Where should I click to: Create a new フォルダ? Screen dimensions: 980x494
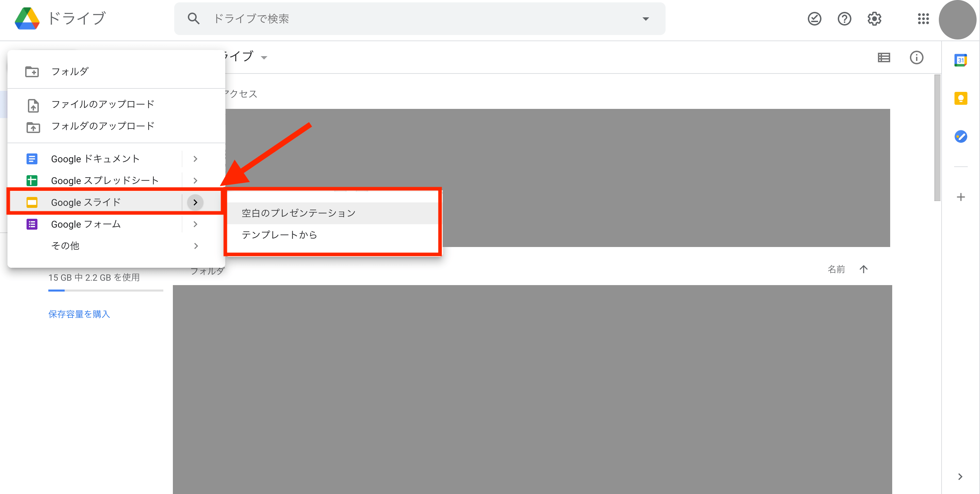tap(116, 71)
